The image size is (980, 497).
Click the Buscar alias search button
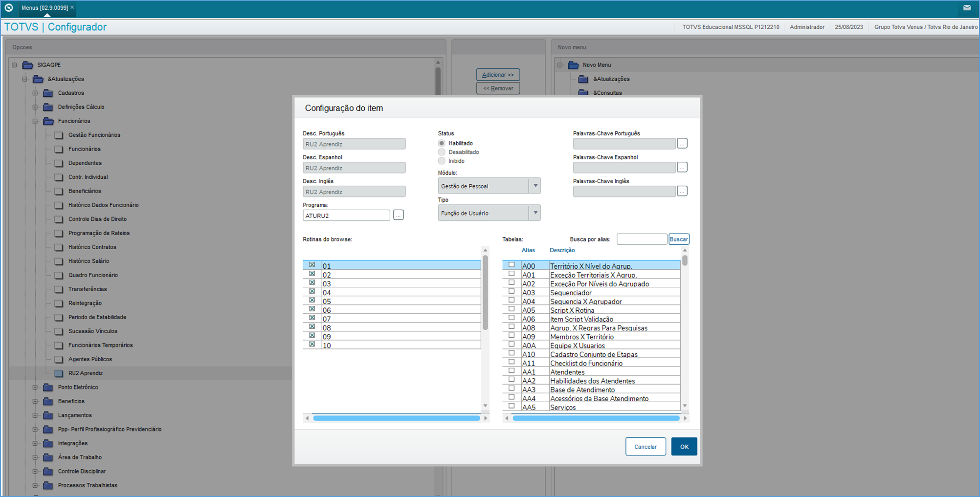(x=679, y=239)
